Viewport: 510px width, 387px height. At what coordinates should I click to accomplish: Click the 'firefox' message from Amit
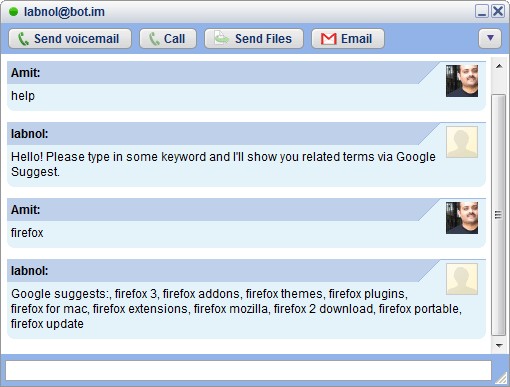point(27,233)
